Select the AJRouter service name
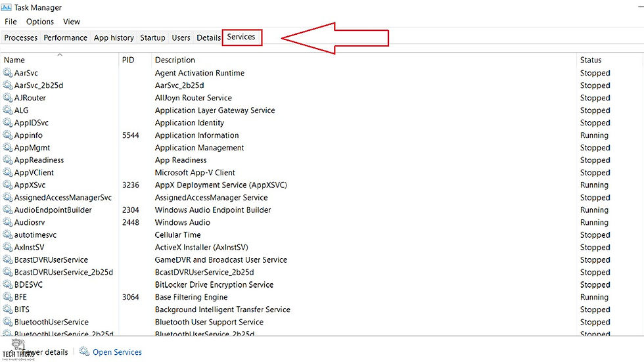This screenshot has width=644, height=362. 30,98
